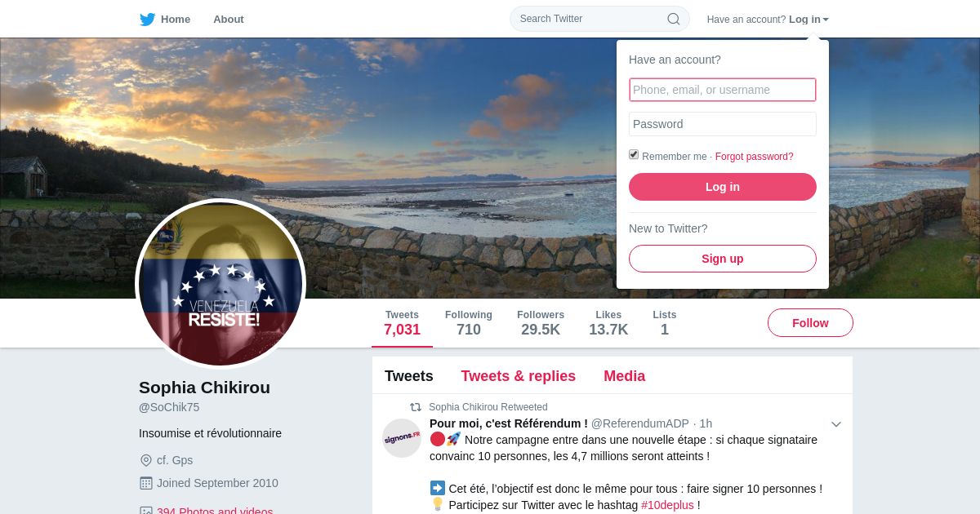Open the signons.fr tweet avatar

point(402,438)
